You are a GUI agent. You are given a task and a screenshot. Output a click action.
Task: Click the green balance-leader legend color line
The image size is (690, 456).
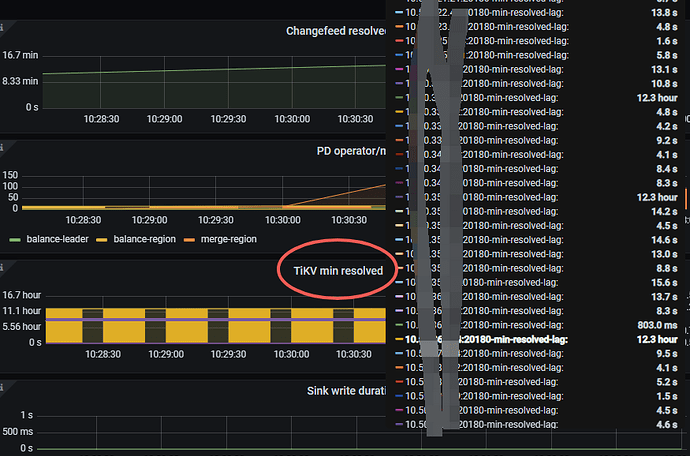13,240
